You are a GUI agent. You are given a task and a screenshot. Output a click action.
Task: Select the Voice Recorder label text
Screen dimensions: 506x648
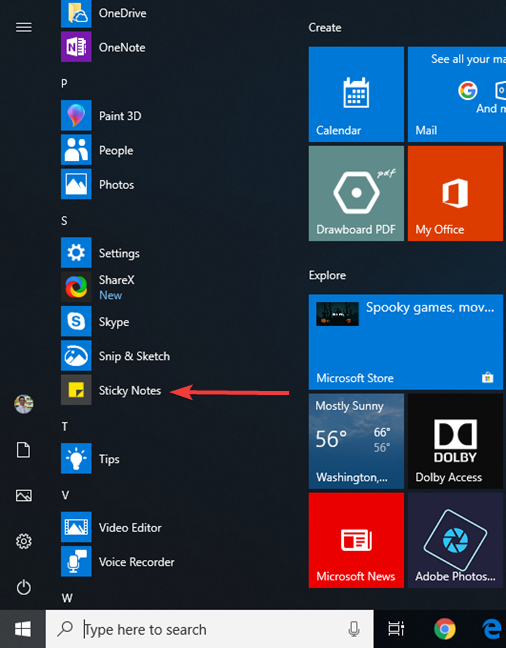pyautogui.click(x=137, y=562)
